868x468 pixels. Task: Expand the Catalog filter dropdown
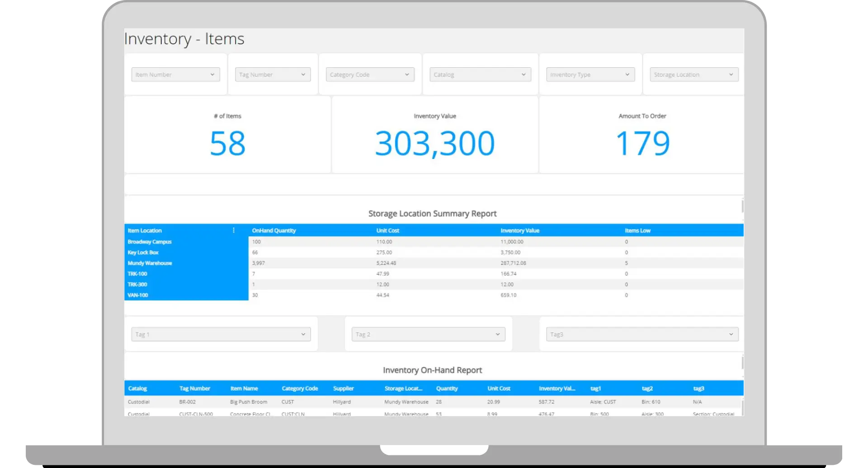[x=480, y=75]
